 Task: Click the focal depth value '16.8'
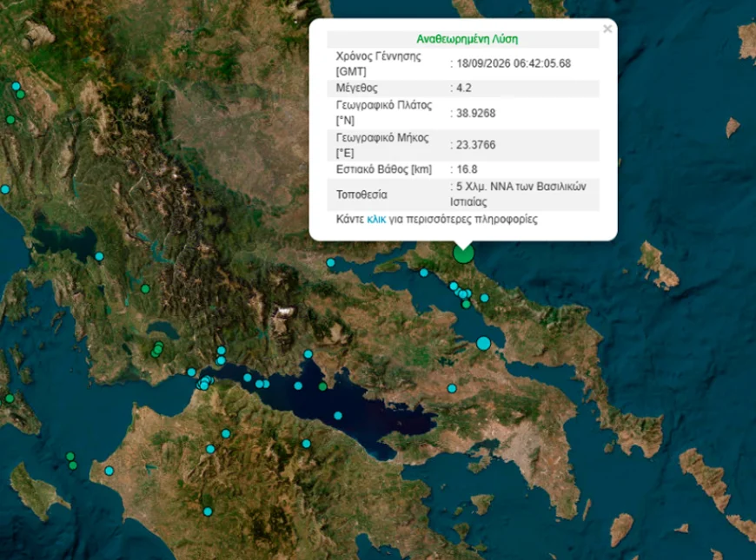[x=467, y=169]
